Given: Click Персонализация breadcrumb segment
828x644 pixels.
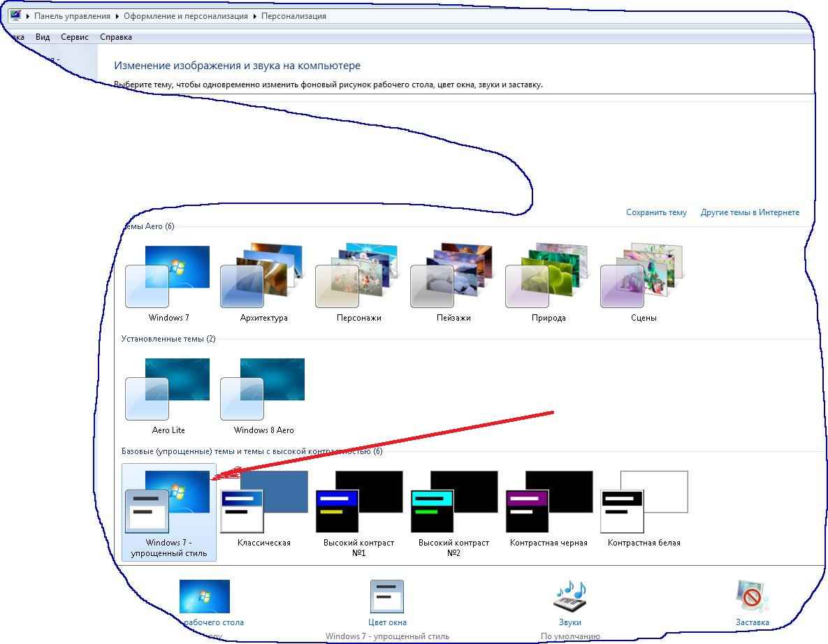Looking at the screenshot, I should coord(293,16).
